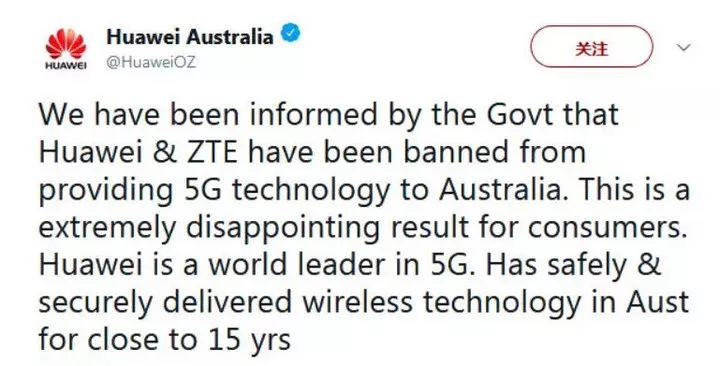Click the blue verified badge checkmark
Screen dimensions: 720x366
click(x=290, y=35)
